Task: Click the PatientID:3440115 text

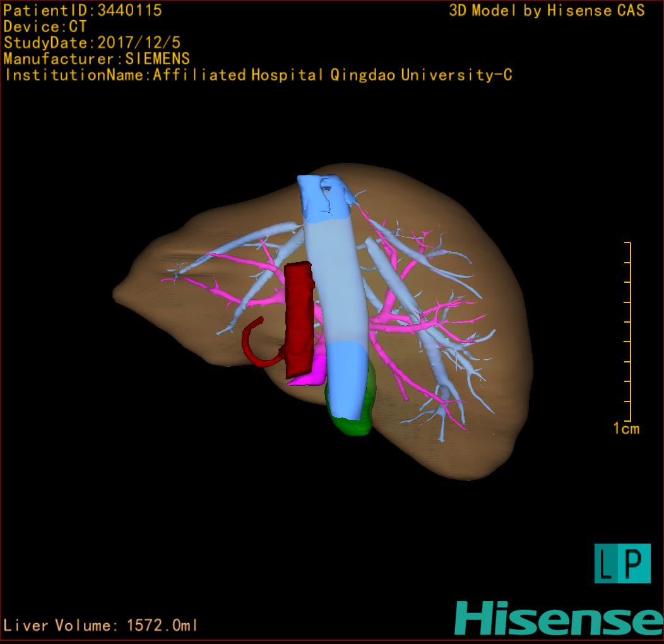Action: pos(83,10)
